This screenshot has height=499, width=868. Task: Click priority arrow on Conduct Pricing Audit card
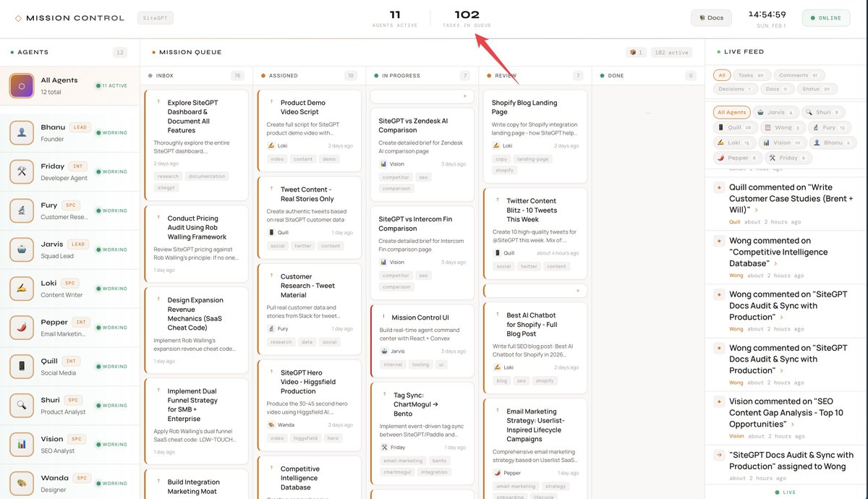click(x=158, y=218)
